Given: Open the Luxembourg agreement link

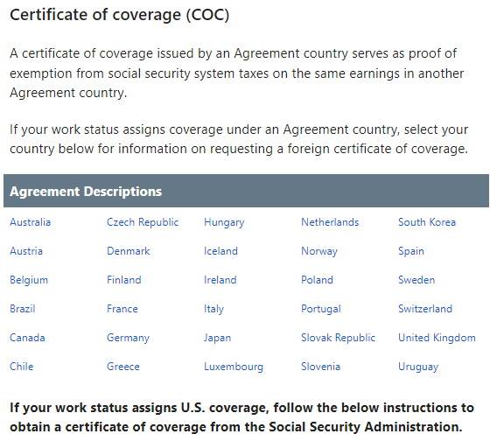Looking at the screenshot, I should click(234, 367).
